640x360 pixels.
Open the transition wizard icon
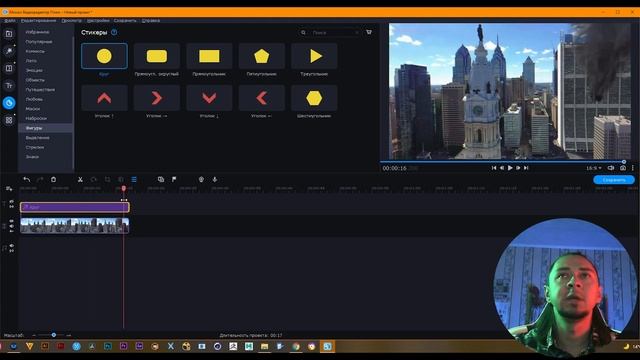pos(161,180)
